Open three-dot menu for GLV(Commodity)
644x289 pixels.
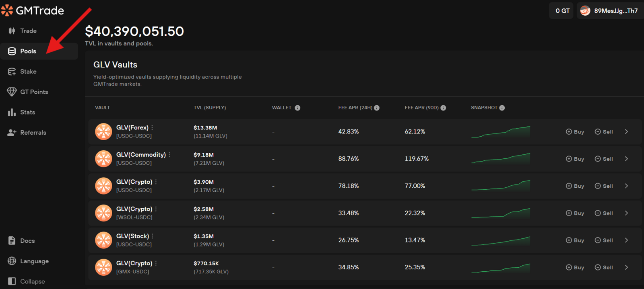coord(169,155)
